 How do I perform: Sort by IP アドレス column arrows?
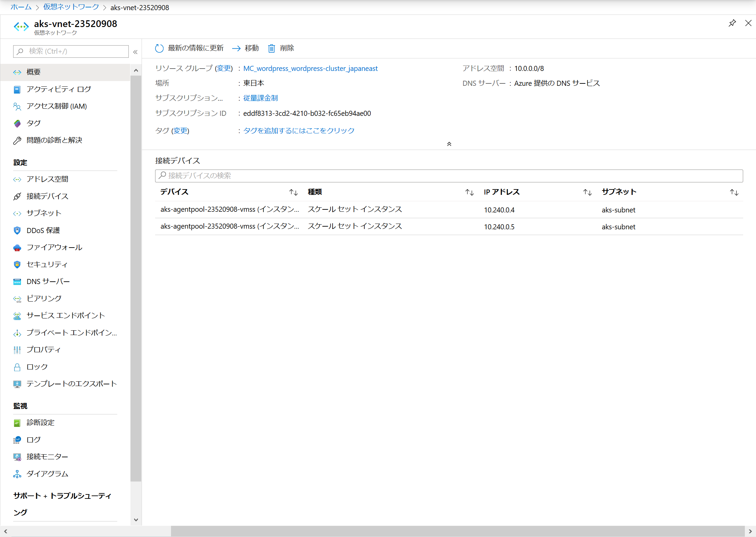(587, 192)
